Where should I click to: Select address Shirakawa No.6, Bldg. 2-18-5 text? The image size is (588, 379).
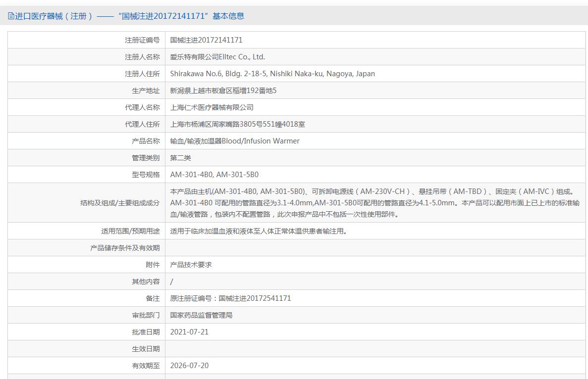click(x=272, y=74)
